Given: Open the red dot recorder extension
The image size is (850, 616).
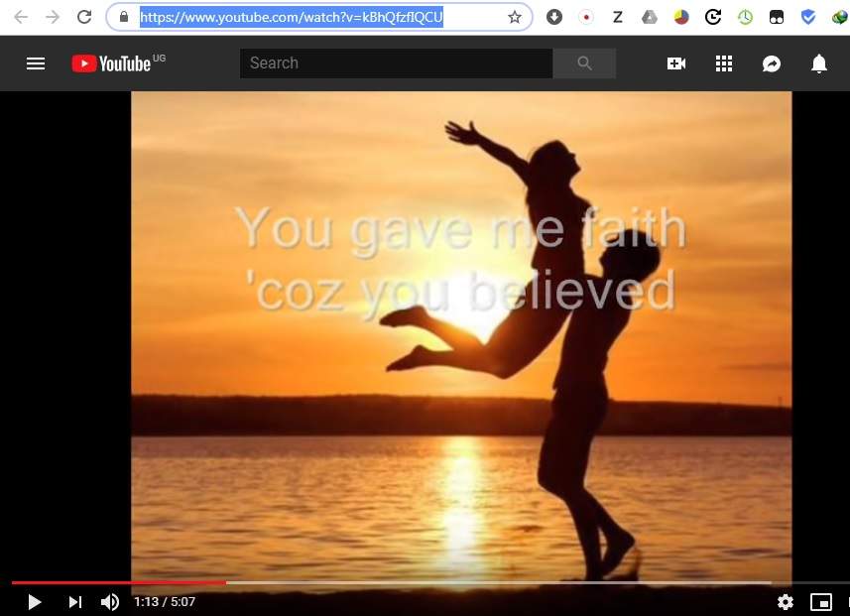Looking at the screenshot, I should coord(585,17).
